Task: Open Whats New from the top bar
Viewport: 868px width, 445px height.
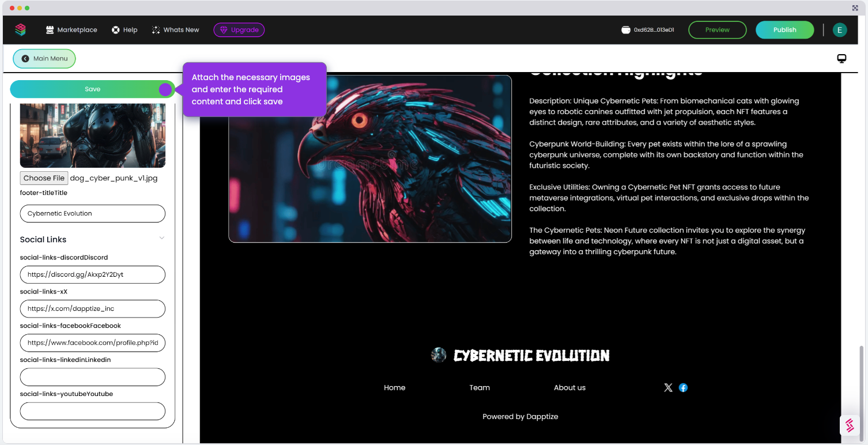Action: click(154, 29)
